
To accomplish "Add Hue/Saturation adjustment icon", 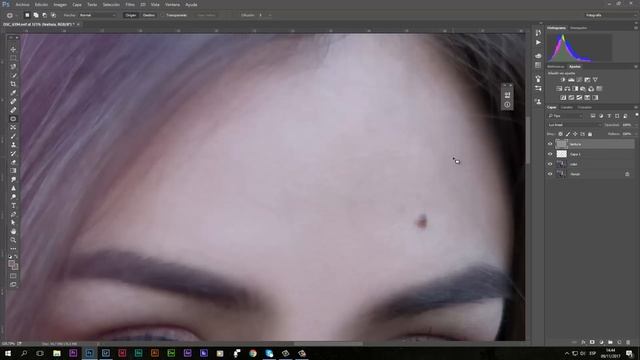I will click(x=559, y=89).
